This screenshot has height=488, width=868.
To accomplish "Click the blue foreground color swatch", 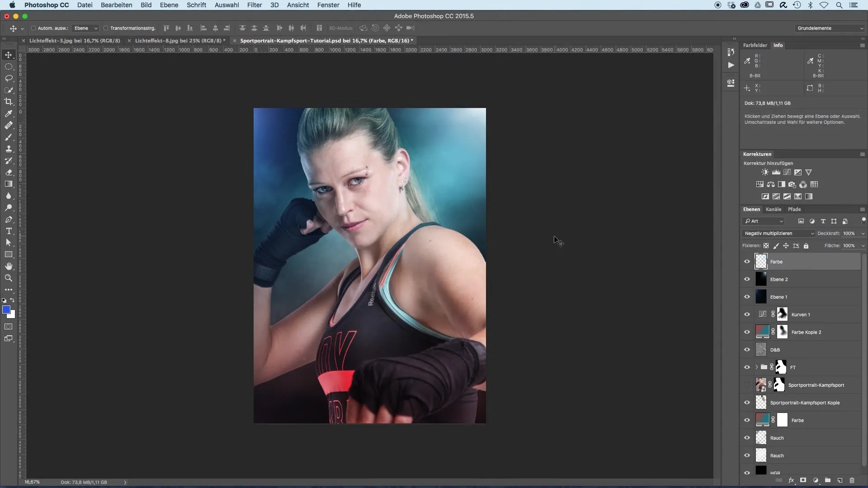I will click(x=6, y=310).
